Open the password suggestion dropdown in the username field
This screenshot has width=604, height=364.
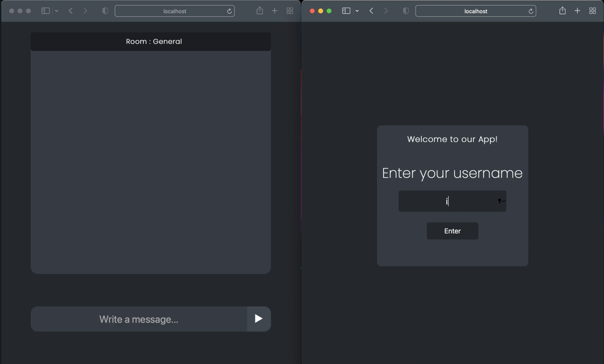pos(503,201)
